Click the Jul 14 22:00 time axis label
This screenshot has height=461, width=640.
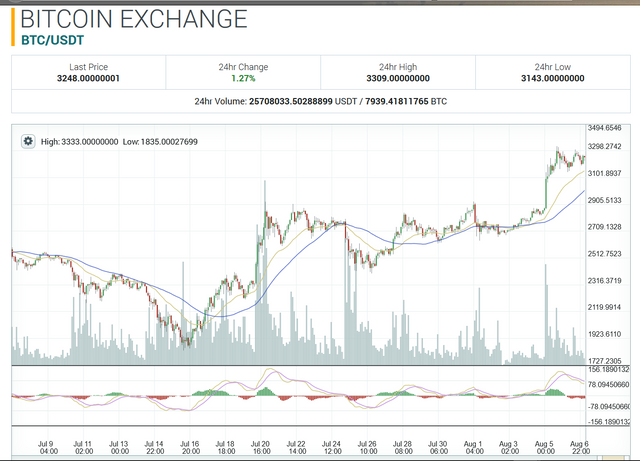[154, 448]
